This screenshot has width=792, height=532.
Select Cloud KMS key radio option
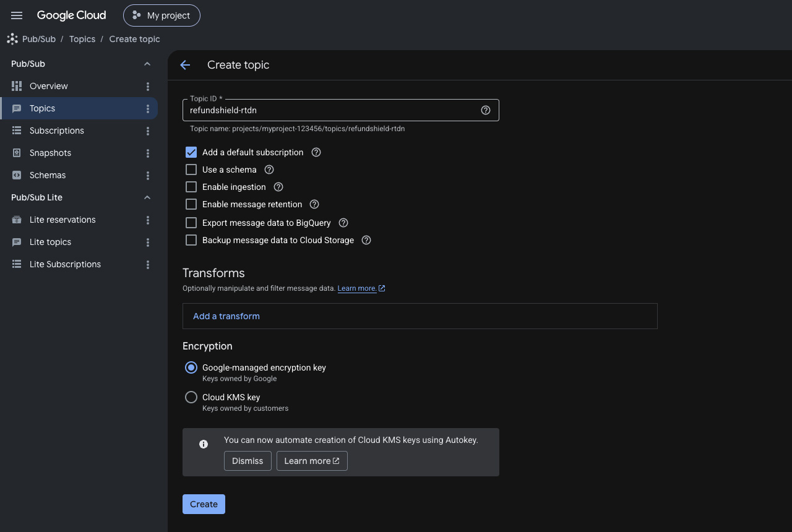point(191,397)
